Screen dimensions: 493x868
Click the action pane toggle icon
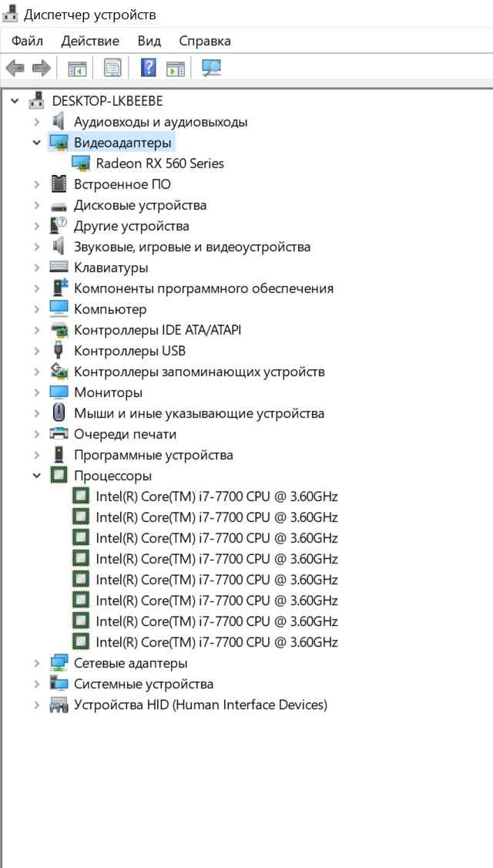(176, 69)
